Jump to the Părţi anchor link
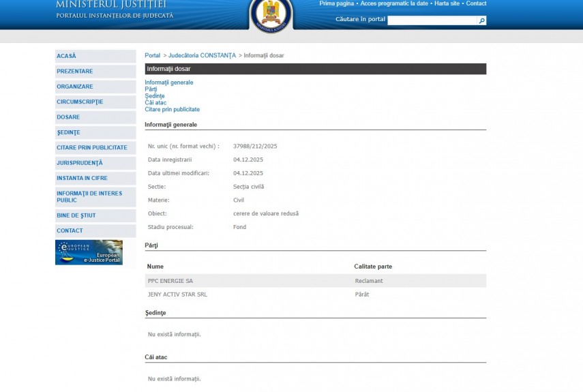Screen dimensions: 583x392 click(x=151, y=89)
